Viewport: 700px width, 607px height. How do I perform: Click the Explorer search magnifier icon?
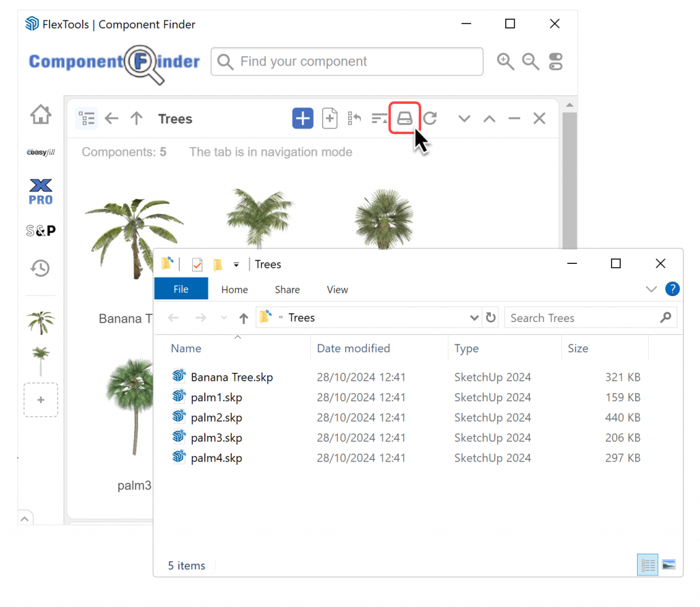(x=665, y=318)
